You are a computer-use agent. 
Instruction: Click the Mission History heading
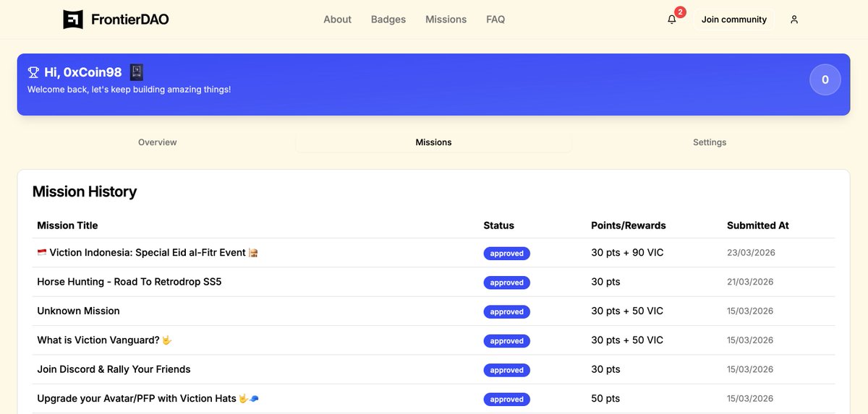pos(85,191)
